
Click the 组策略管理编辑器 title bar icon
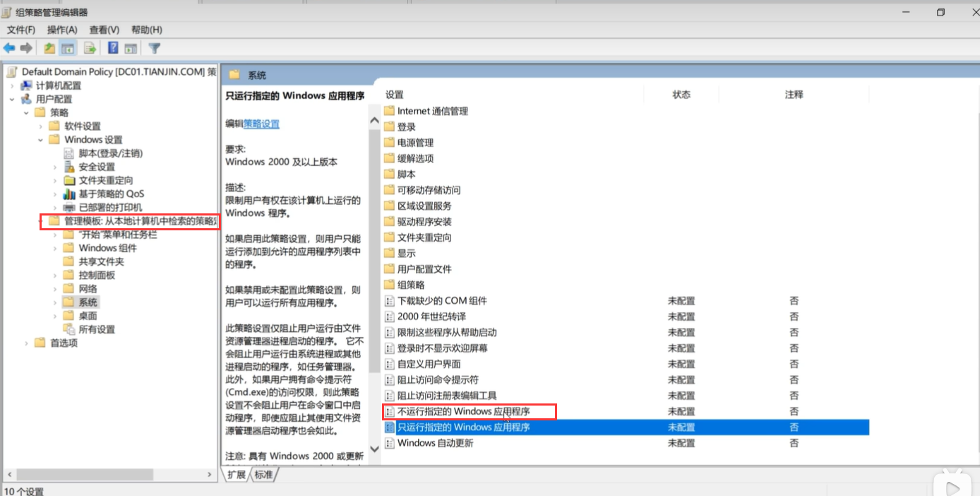click(x=8, y=12)
